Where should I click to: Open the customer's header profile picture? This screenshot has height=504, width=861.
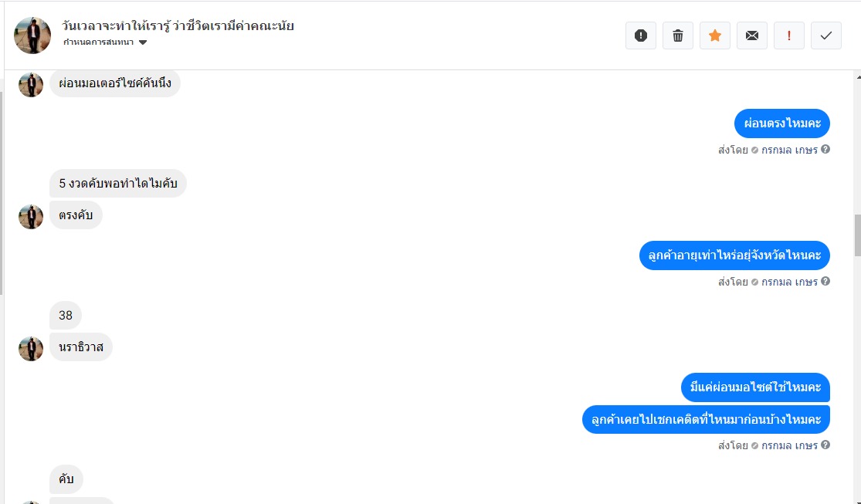click(x=32, y=36)
